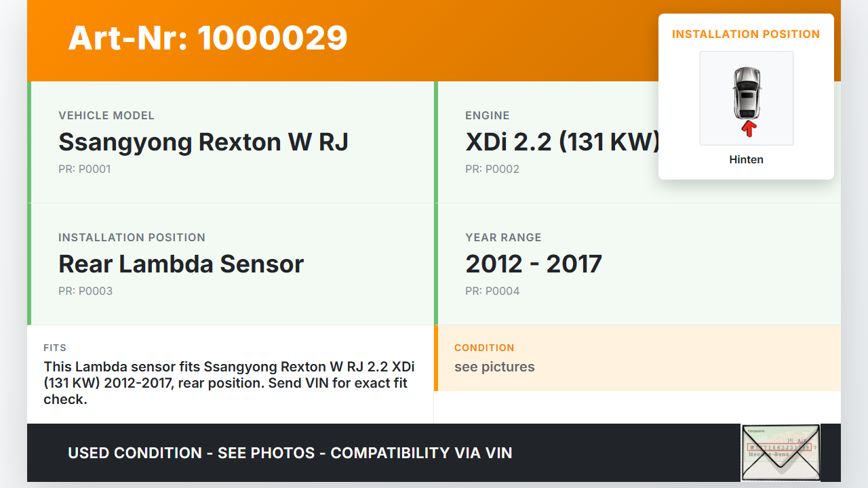Click the "see pictures" condition text
868x488 pixels.
494,367
